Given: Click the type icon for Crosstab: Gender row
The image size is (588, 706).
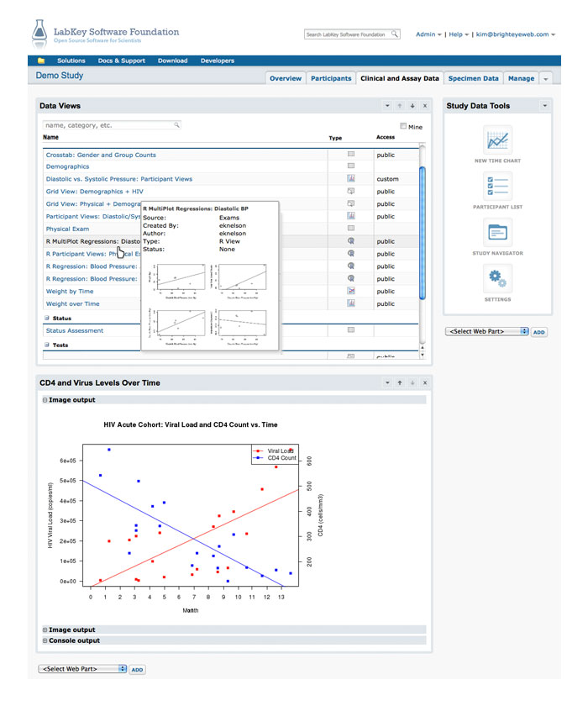Looking at the screenshot, I should pyautogui.click(x=351, y=154).
